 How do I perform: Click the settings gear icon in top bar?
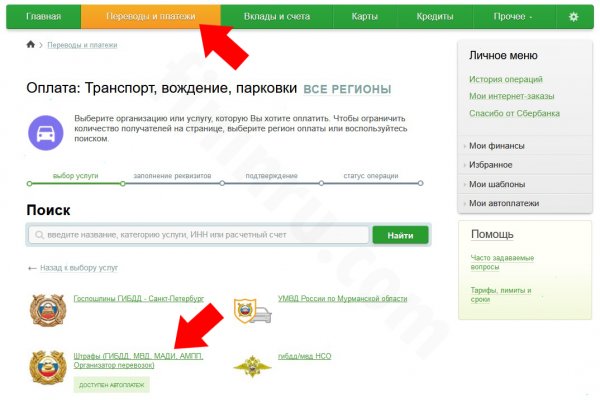tap(573, 17)
